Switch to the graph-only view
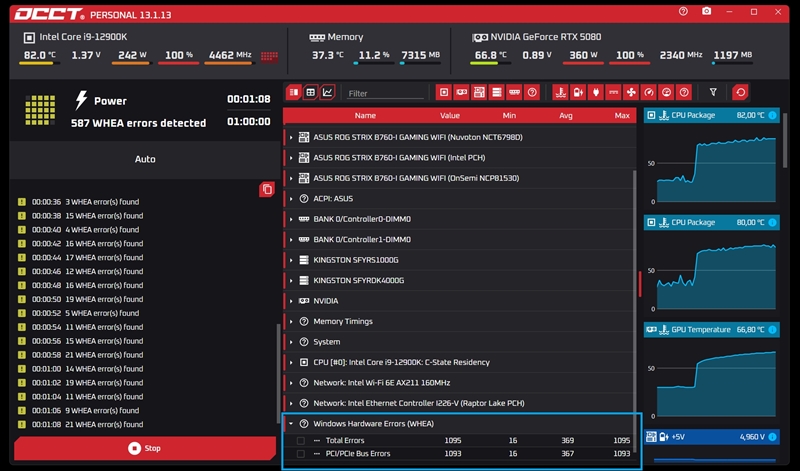Image resolution: width=800 pixels, height=471 pixels. point(327,92)
